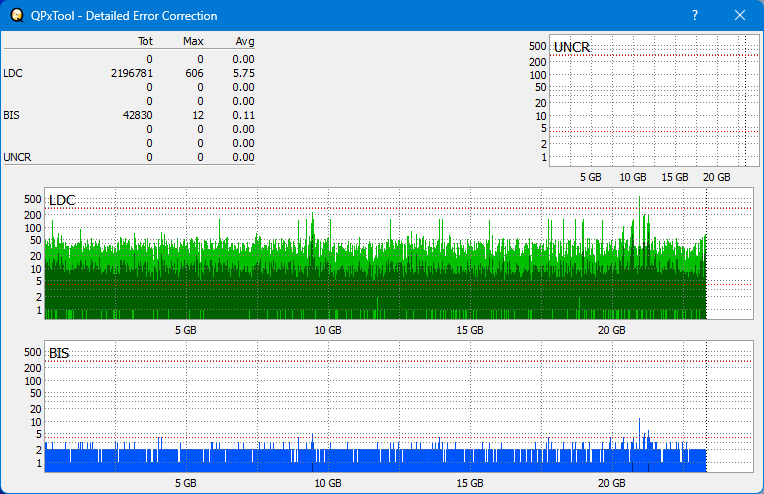The image size is (764, 494).
Task: Click the LDC average value 5.75
Action: click(x=244, y=73)
